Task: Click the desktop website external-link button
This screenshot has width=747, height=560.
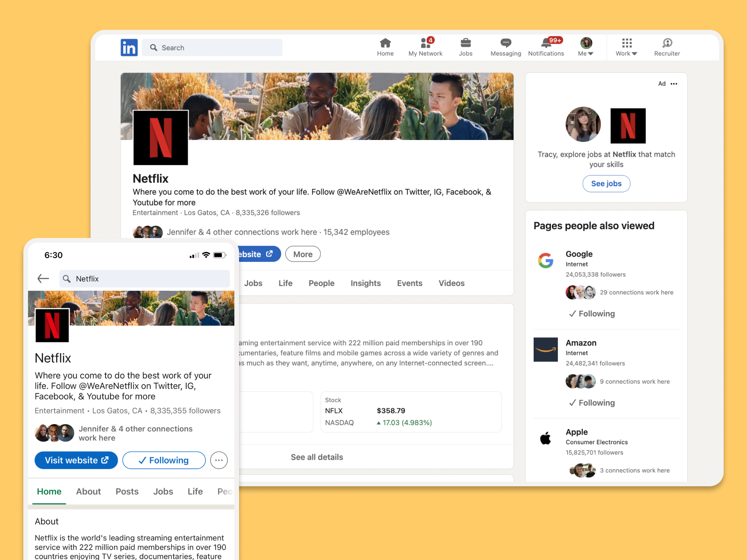Action: tap(260, 254)
